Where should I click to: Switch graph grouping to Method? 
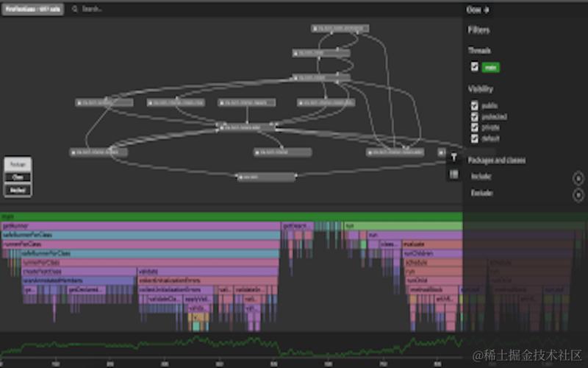(18, 190)
